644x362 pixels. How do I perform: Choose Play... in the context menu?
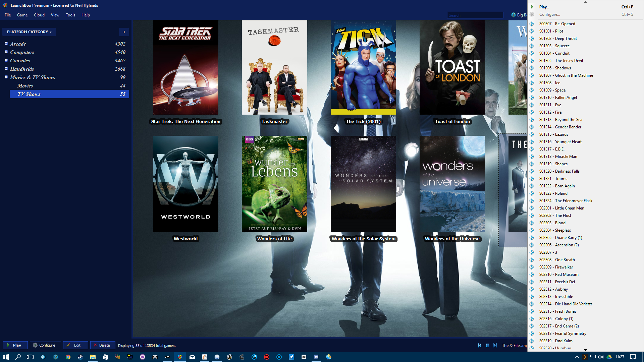click(585, 7)
